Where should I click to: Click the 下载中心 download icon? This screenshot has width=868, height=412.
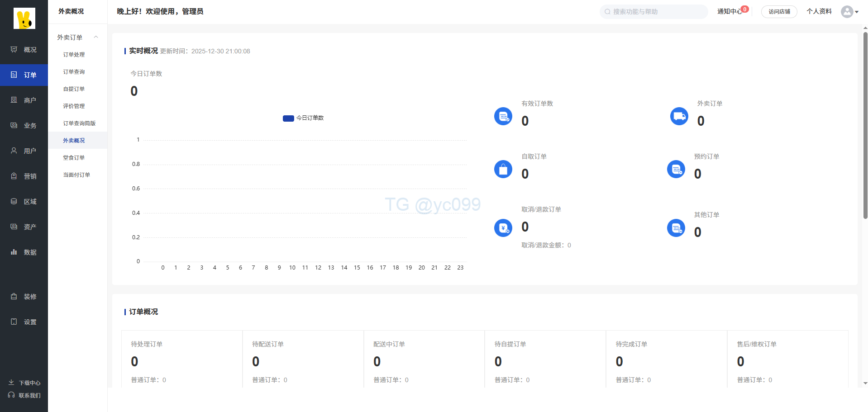[11, 383]
